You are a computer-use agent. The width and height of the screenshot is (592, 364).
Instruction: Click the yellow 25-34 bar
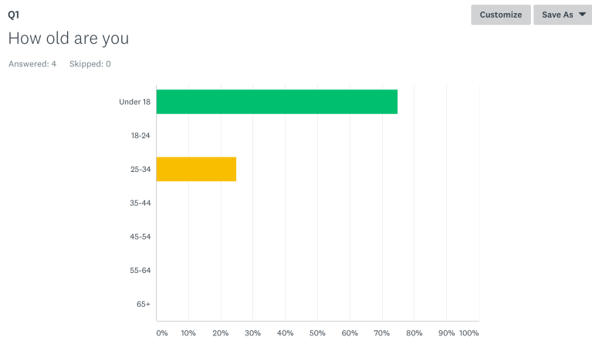(196, 169)
